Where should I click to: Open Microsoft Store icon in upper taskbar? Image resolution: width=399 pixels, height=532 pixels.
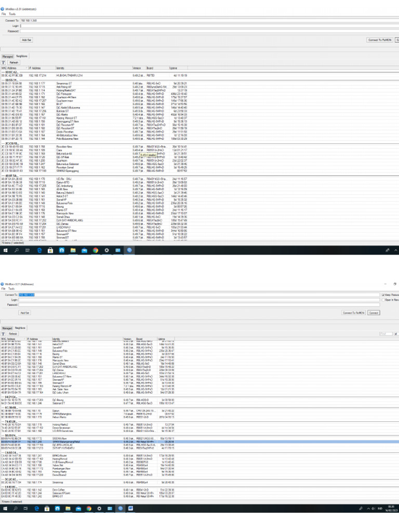(x=50, y=250)
